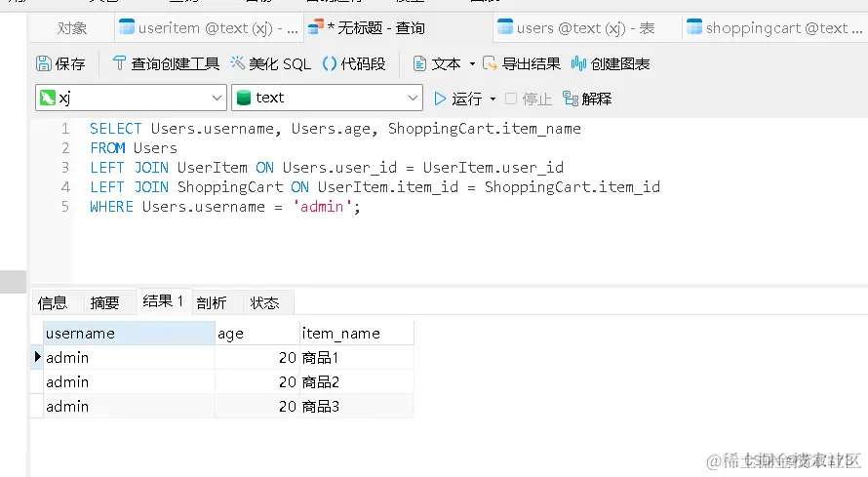Click the Explain (解释) button
The image size is (868, 477).
pos(587,99)
